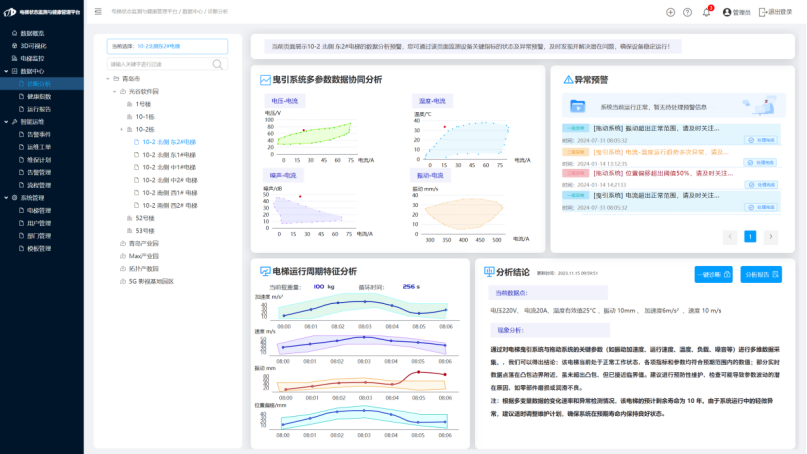Expand the 10-2栋 tree node arrow
This screenshot has width=807, height=454.
click(123, 129)
